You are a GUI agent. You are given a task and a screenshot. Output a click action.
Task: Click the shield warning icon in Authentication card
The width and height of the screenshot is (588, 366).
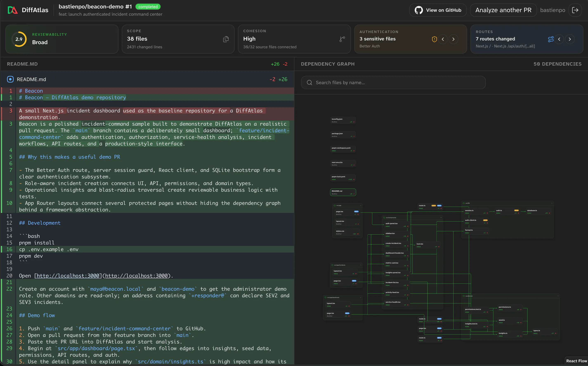pyautogui.click(x=434, y=39)
